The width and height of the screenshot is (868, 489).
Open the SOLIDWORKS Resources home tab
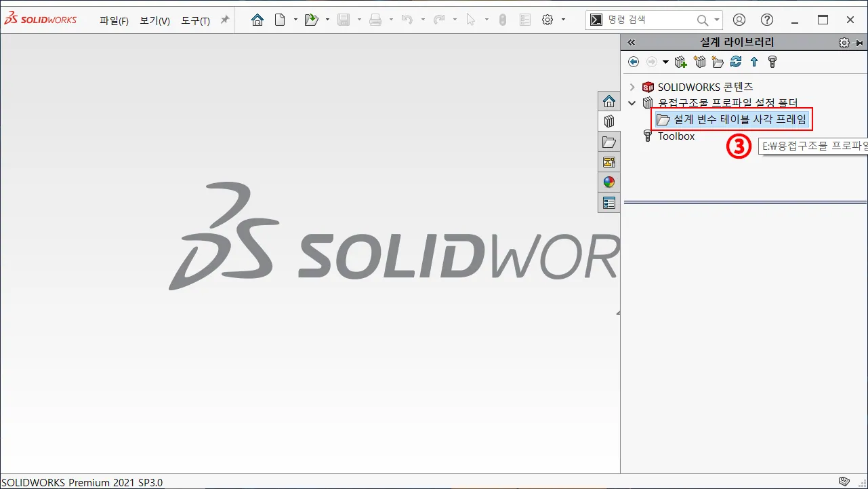tap(609, 101)
